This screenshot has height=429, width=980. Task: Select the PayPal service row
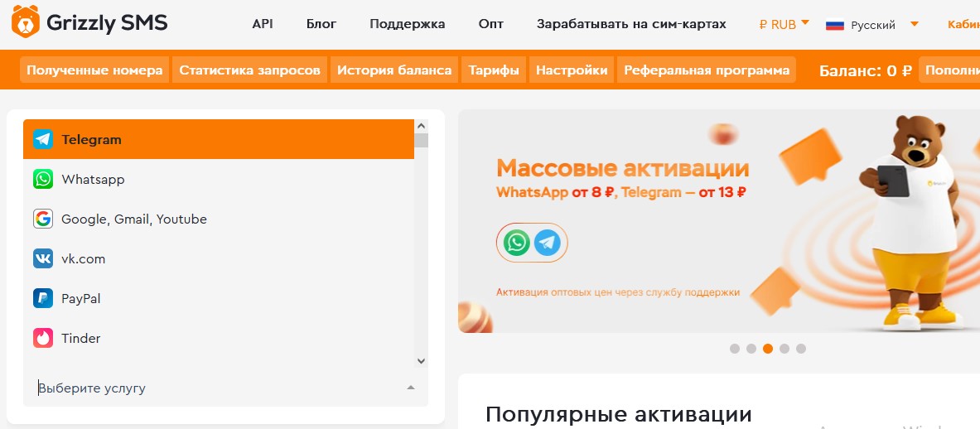click(219, 298)
